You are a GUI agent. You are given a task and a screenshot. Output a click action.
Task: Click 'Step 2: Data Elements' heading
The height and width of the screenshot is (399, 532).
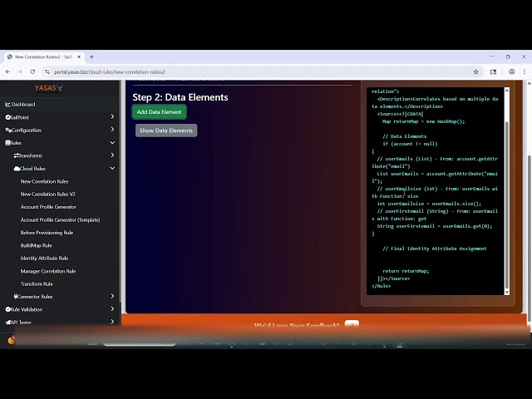point(180,97)
